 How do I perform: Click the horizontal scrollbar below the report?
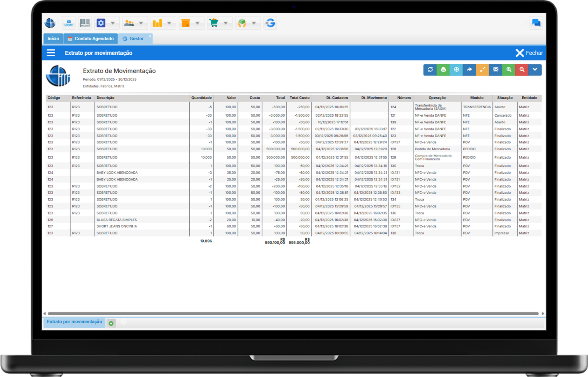(x=293, y=314)
